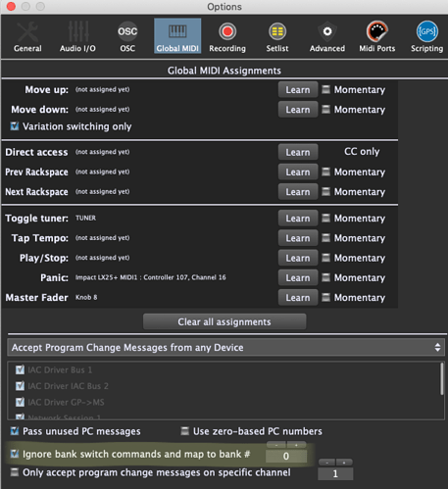This screenshot has height=489, width=448.
Task: Open the Advanced options tab
Action: 327,36
